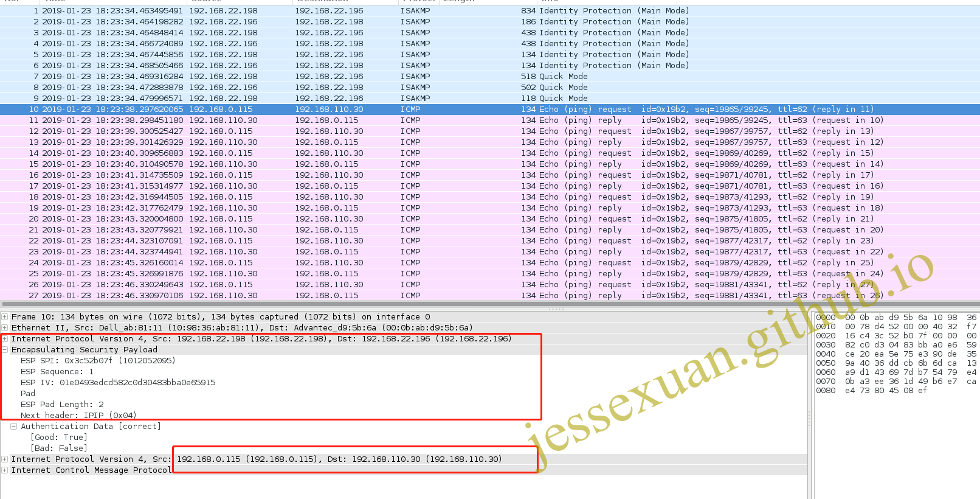
Task: Select packet 27, Echo reply seq=19881/43341
Action: point(490,295)
